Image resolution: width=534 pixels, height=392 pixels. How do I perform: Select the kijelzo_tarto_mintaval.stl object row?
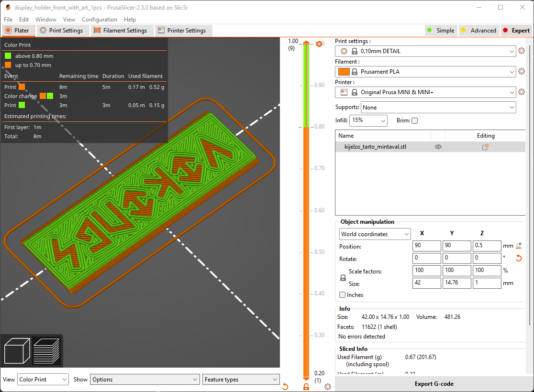tap(431, 147)
